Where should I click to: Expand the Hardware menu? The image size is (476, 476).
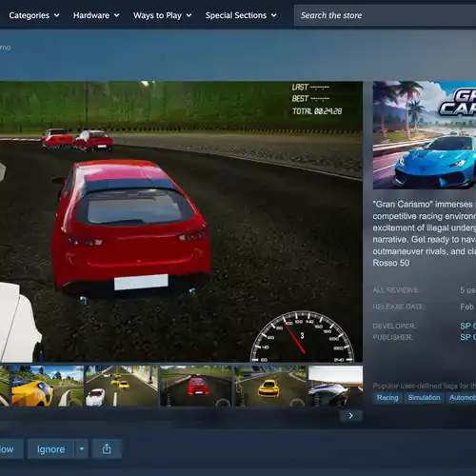tap(96, 15)
